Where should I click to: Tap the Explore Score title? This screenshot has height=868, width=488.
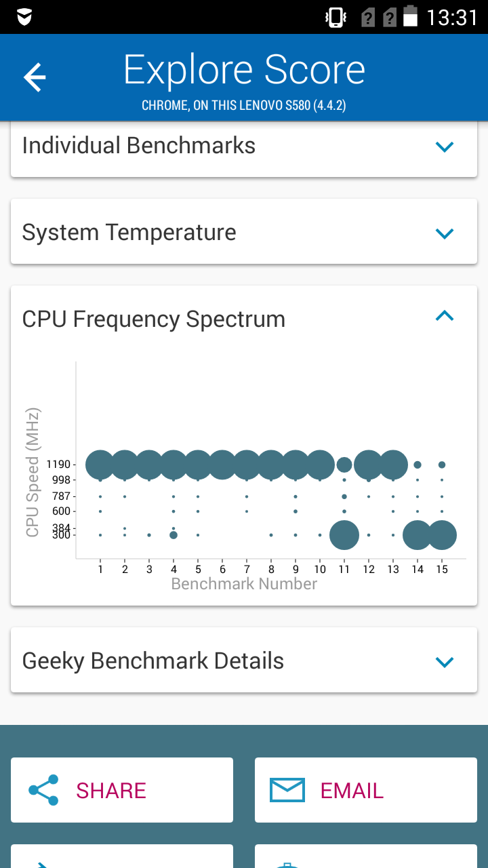244,70
